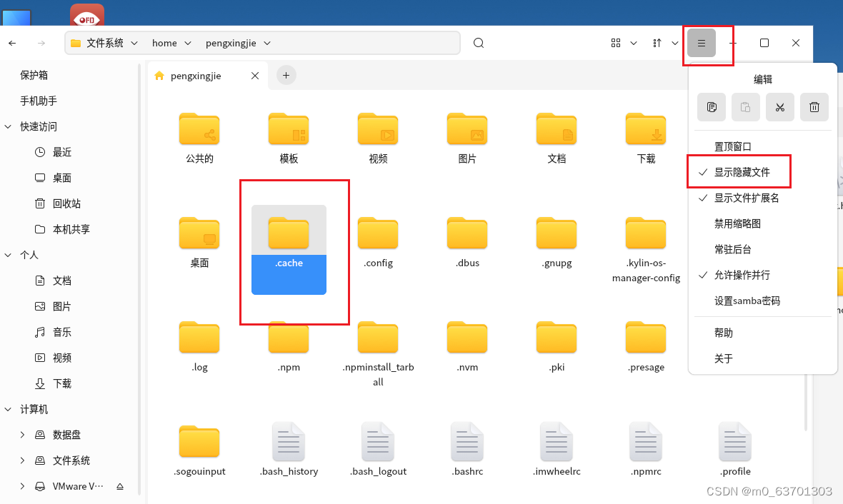Go back with the left arrow

coord(12,43)
